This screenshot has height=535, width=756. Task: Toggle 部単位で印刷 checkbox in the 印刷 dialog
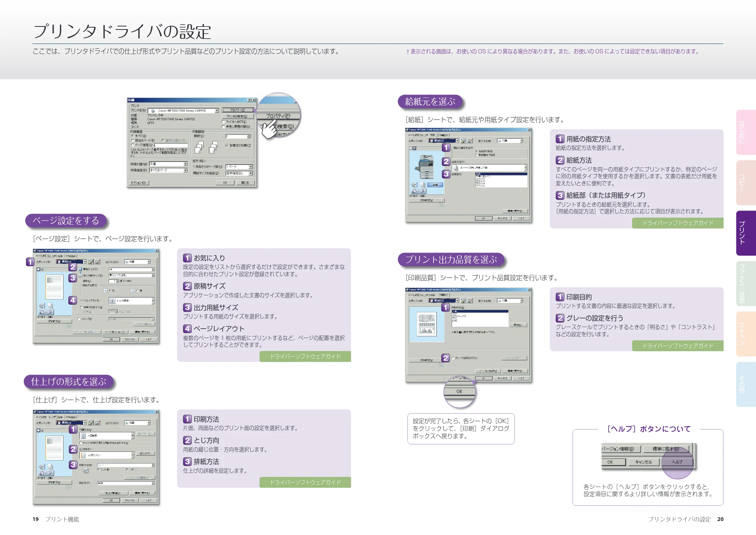pyautogui.click(x=227, y=145)
